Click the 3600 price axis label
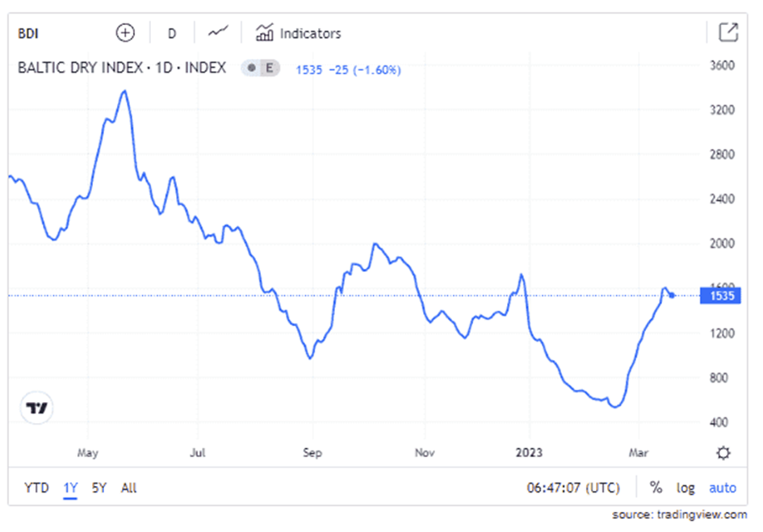This screenshot has width=763, height=532. [x=722, y=65]
